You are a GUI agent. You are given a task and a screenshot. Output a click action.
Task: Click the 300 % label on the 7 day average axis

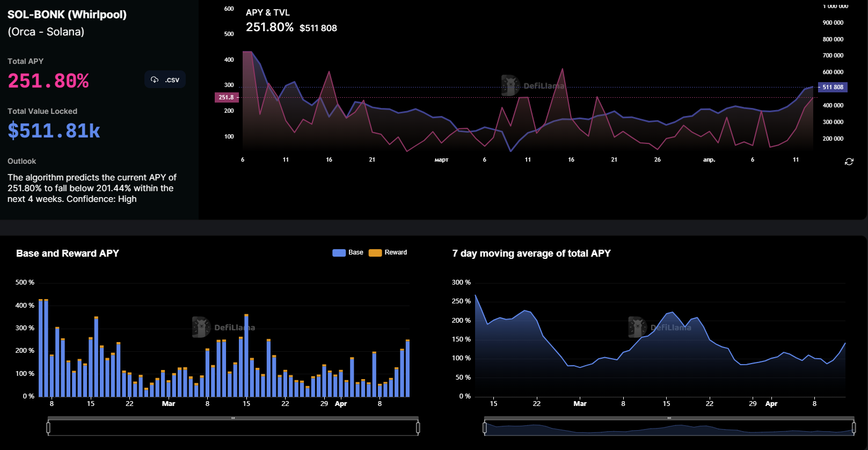pos(461,282)
